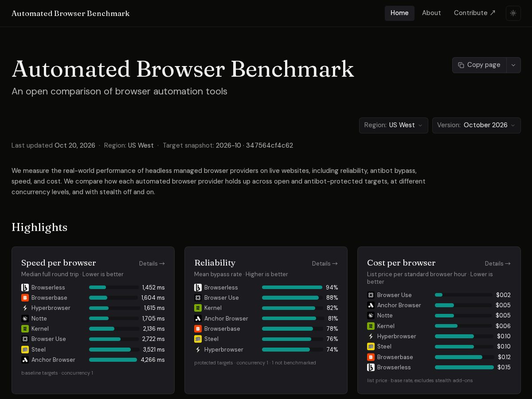Image resolution: width=532 pixels, height=399 pixels.
Task: Expand the Copy page options chevron
Action: tap(513, 65)
